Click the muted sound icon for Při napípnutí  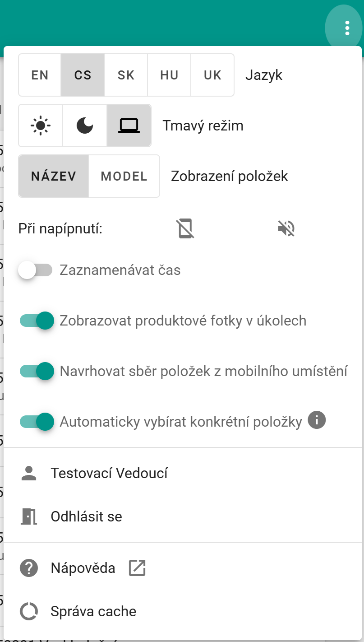pyautogui.click(x=286, y=228)
